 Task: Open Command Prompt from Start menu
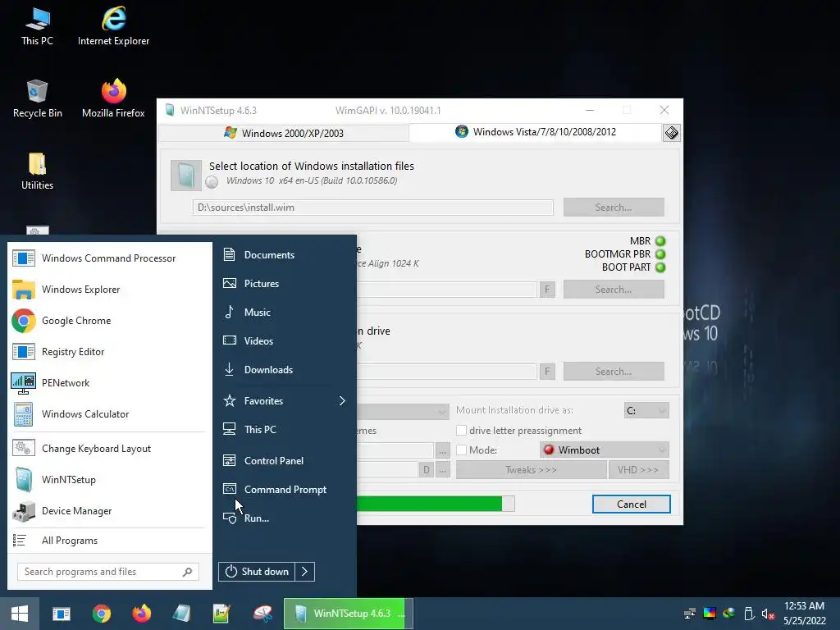tap(285, 490)
